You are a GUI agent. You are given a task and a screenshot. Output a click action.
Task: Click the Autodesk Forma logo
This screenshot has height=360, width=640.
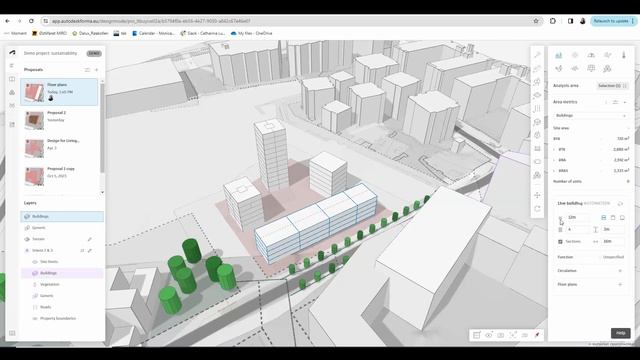(12, 53)
